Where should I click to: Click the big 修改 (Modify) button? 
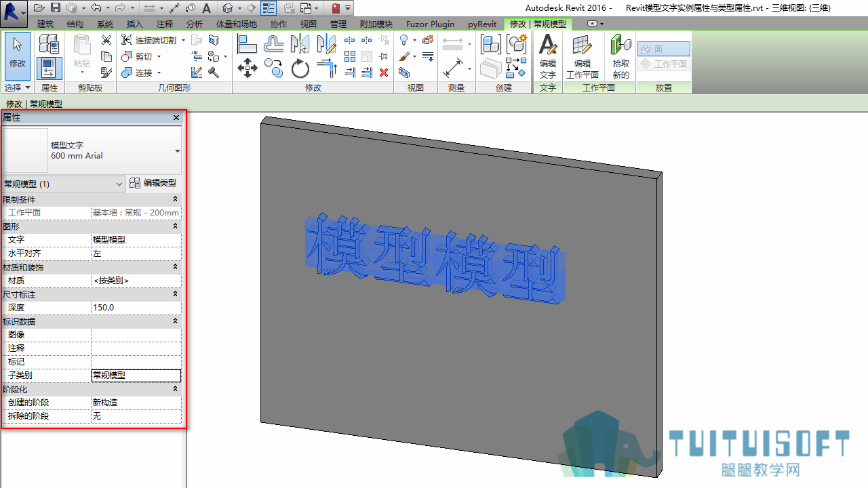tap(17, 56)
